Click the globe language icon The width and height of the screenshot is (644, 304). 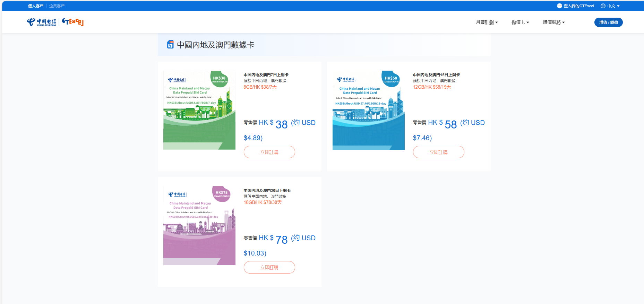click(x=603, y=6)
